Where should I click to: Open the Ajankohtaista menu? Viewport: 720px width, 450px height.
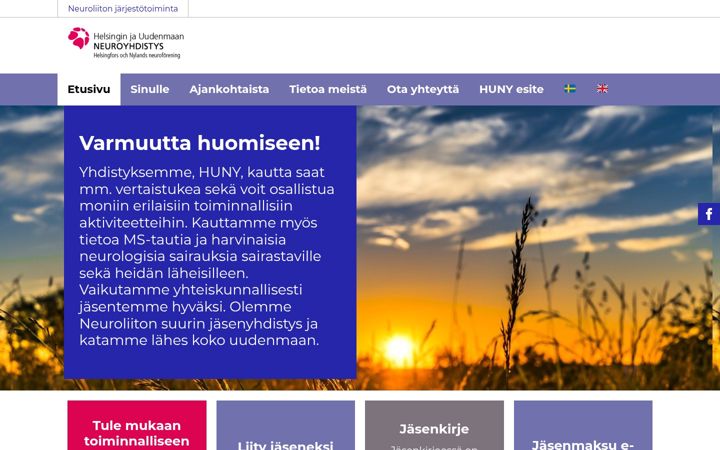tap(229, 89)
